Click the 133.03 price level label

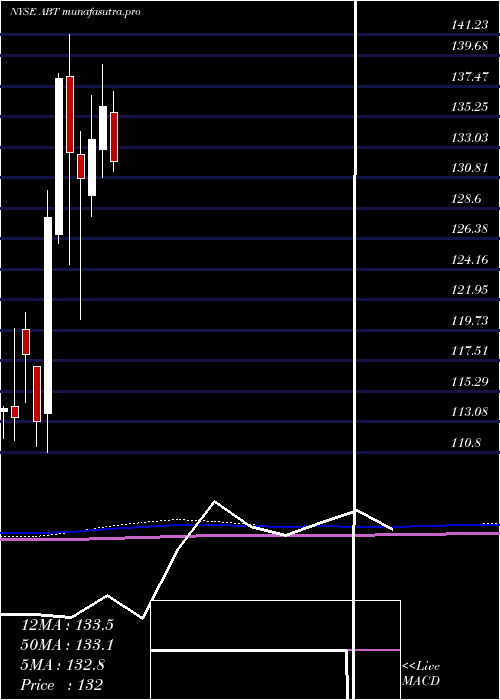[x=470, y=138]
